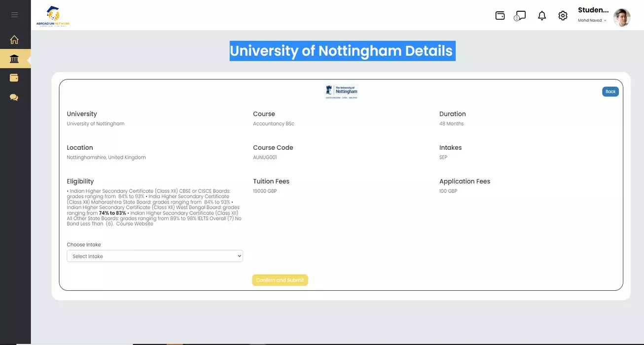Open the settings gear icon

tap(563, 16)
